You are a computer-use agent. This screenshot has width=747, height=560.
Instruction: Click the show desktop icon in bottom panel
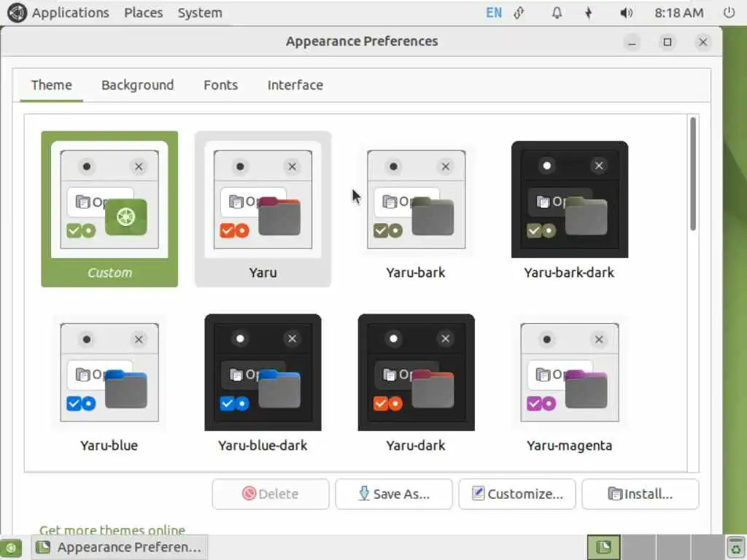pyautogui.click(x=11, y=547)
